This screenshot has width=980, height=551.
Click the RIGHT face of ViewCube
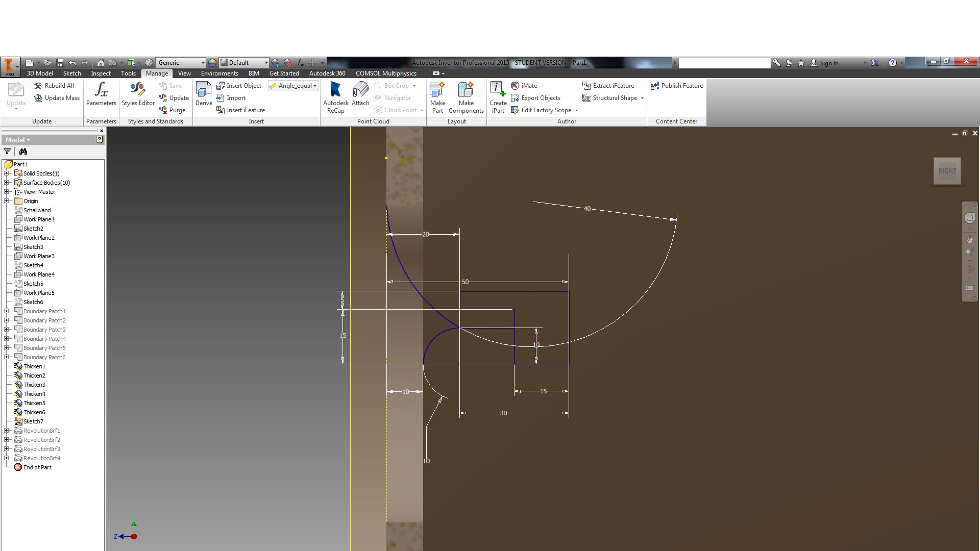click(947, 171)
